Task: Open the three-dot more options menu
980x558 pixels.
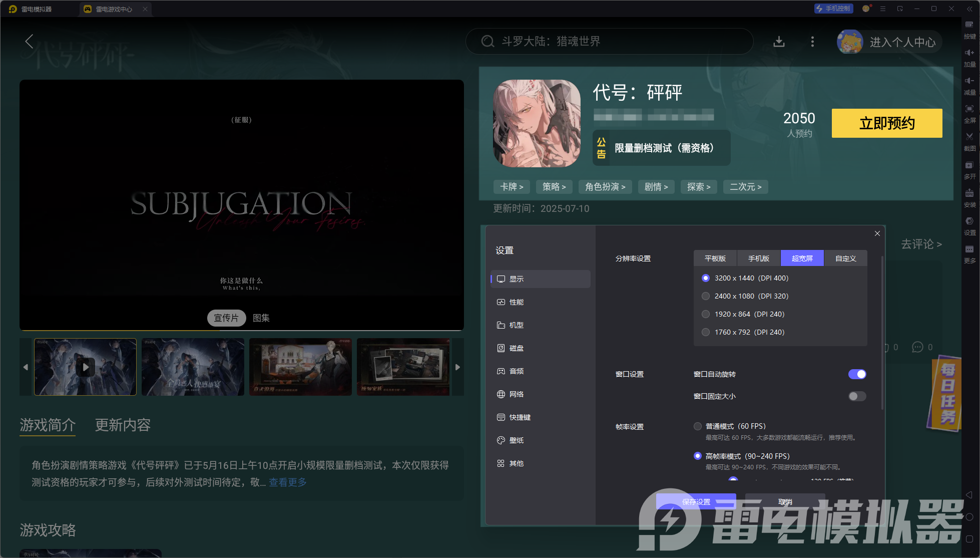Action: pos(812,42)
